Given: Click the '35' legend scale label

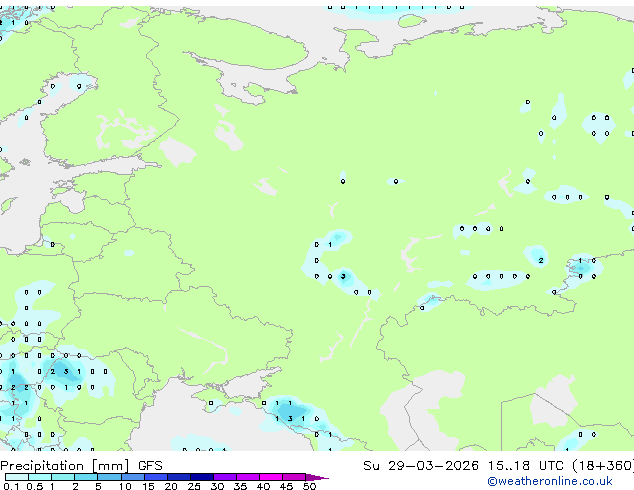Looking at the screenshot, I should [240, 486].
